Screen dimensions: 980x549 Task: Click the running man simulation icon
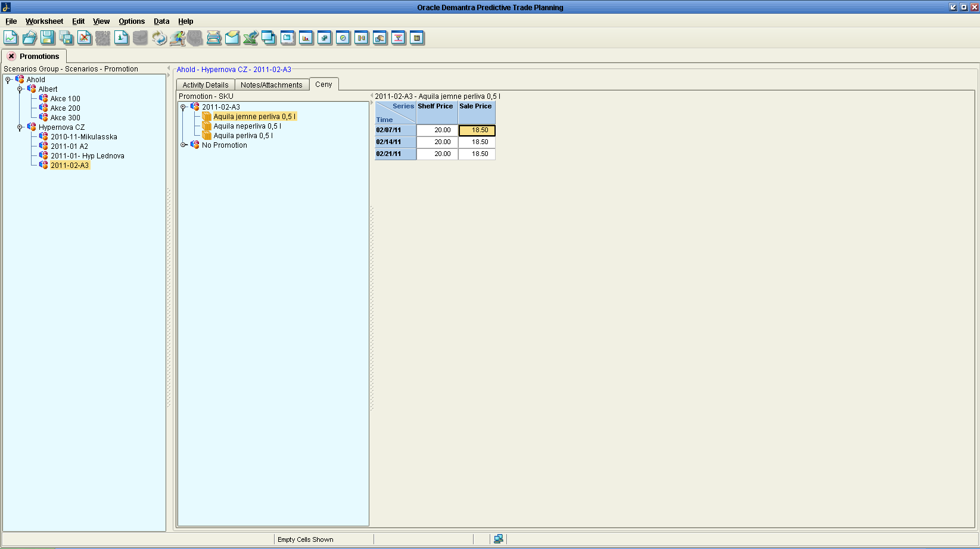point(177,38)
